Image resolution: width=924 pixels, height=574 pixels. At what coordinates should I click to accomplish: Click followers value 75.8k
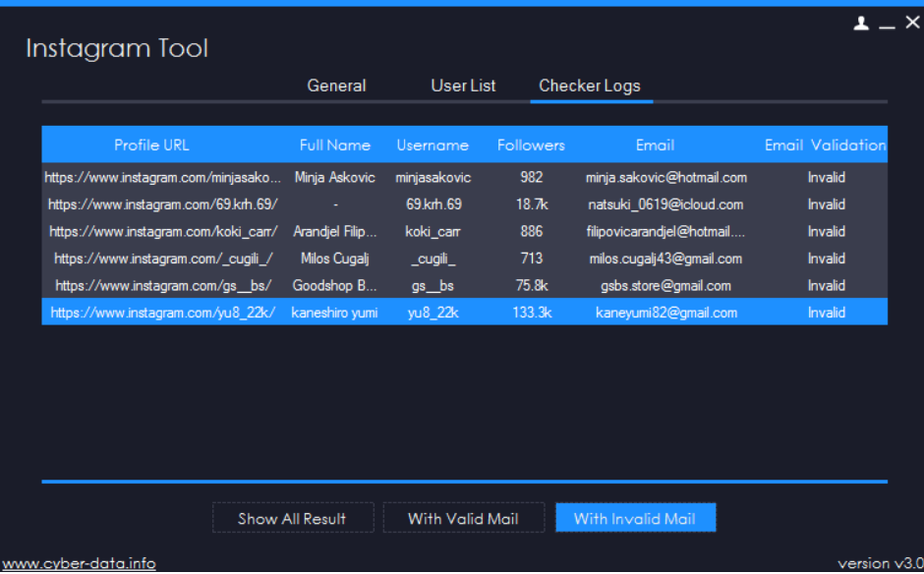pos(532,286)
